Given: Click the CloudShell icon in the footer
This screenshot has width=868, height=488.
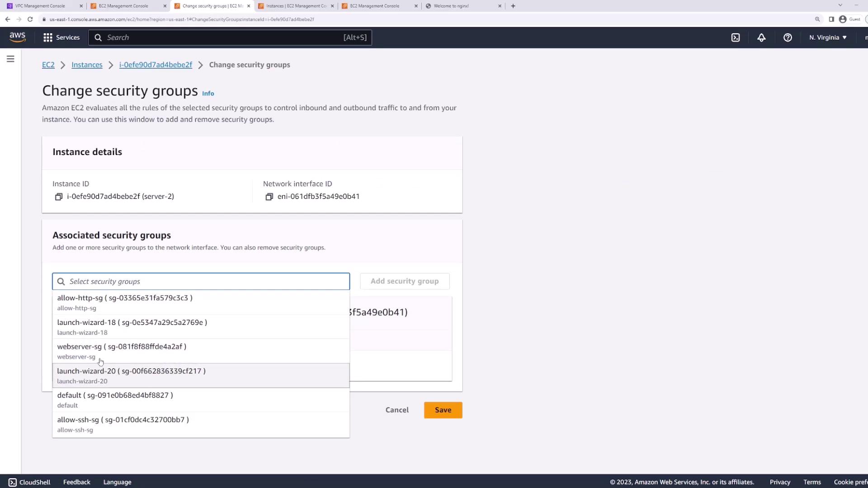Looking at the screenshot, I should coord(13,482).
